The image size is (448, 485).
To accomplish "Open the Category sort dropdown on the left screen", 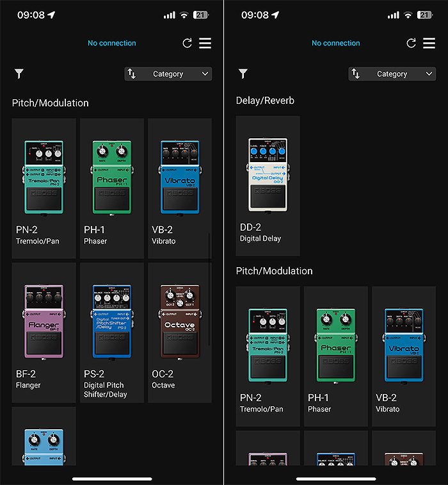I will click(x=168, y=74).
